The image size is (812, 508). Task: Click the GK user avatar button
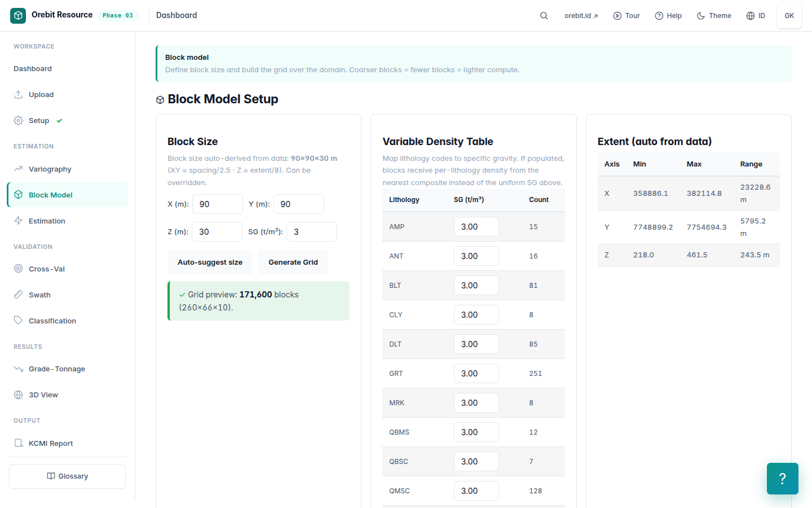[789, 16]
